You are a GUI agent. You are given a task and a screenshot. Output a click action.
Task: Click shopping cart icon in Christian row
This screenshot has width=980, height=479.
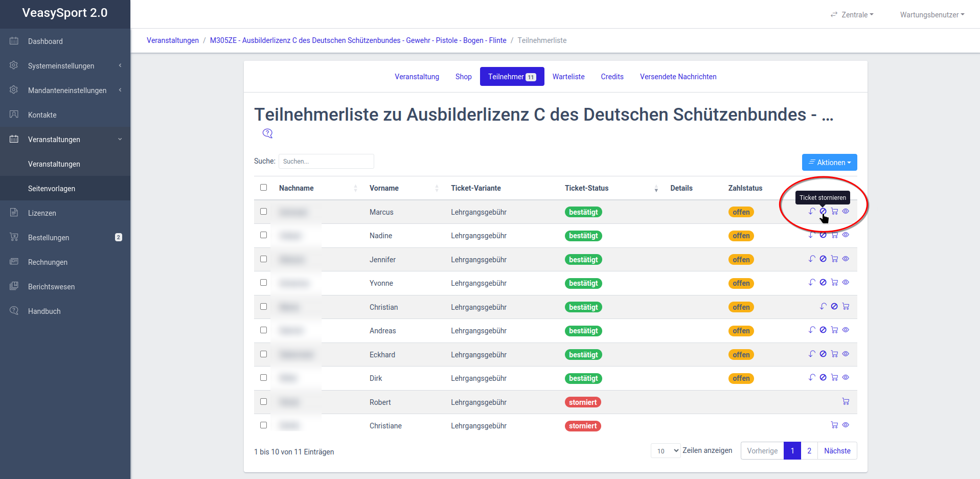pos(846,306)
